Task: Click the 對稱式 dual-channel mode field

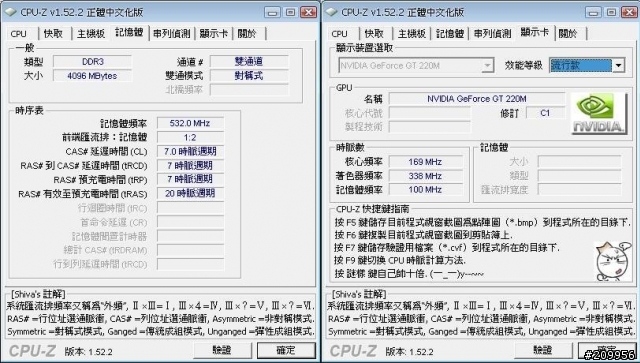Action: (x=249, y=76)
